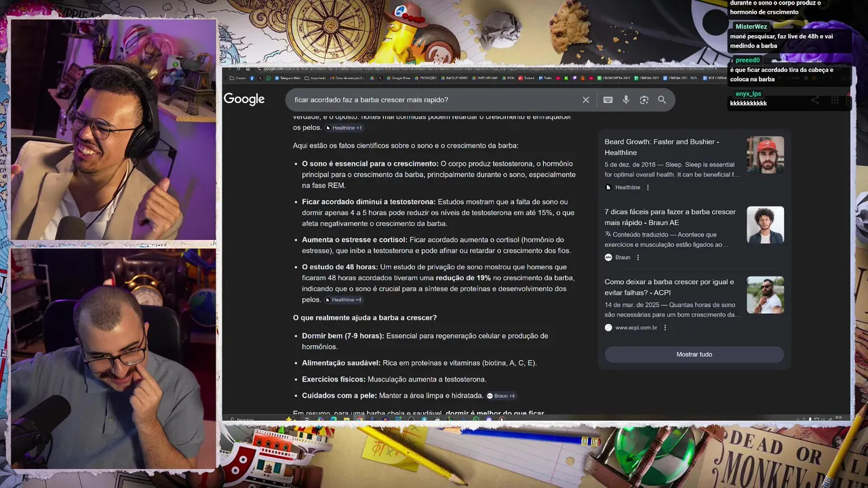Open more options for www.acpi.com.br result
The height and width of the screenshot is (488, 868).
[x=665, y=328]
